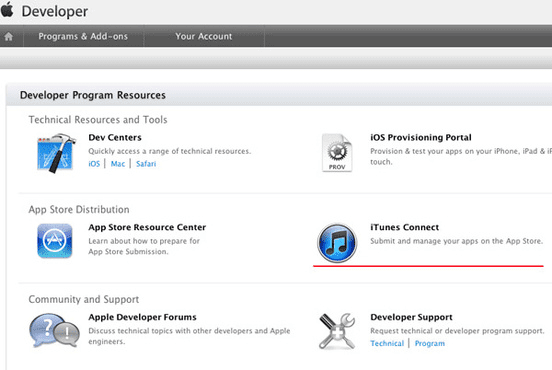Image resolution: width=552 pixels, height=370 pixels.
Task: Open the Mac dev center link
Action: pyautogui.click(x=118, y=164)
